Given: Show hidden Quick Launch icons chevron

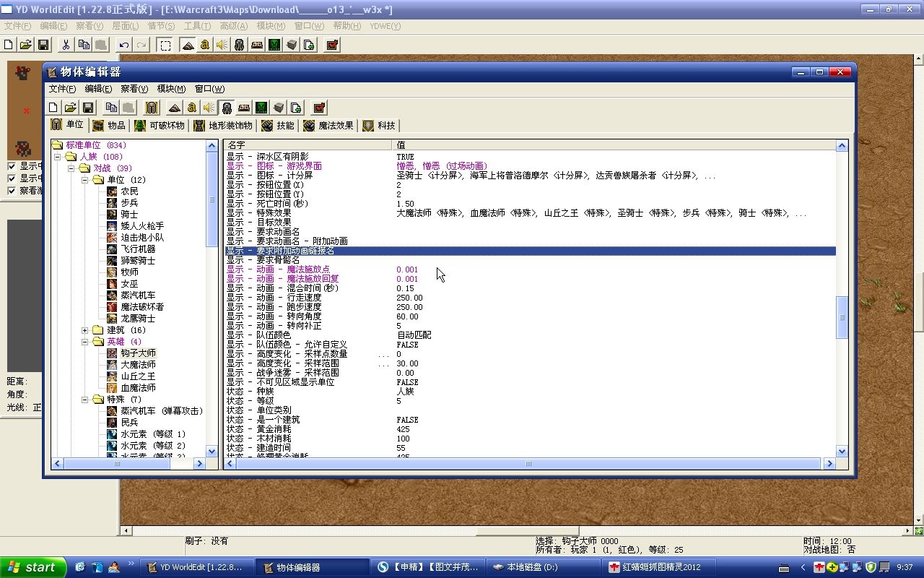Looking at the screenshot, I should click(x=131, y=563).
